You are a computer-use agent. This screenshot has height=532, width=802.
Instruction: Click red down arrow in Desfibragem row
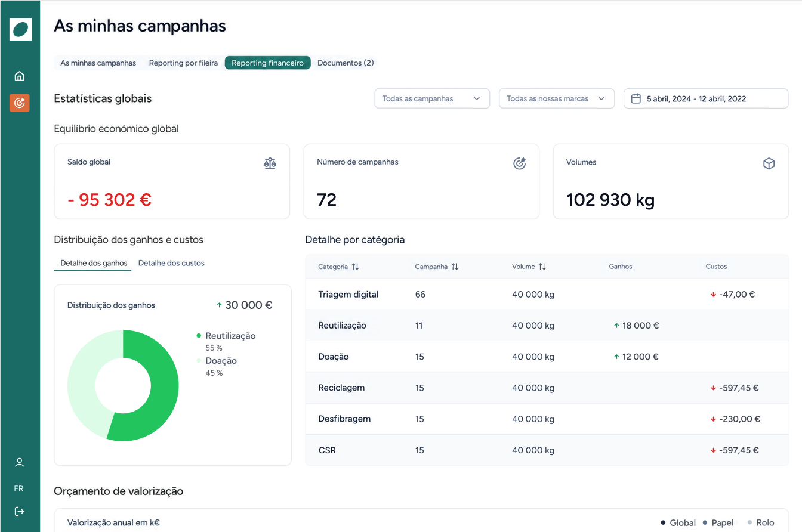click(x=713, y=419)
